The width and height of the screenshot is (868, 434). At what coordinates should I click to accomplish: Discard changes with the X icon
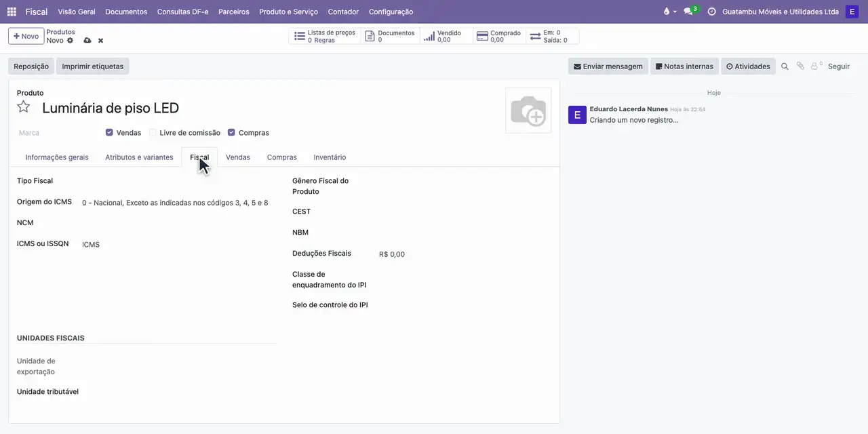pos(100,41)
